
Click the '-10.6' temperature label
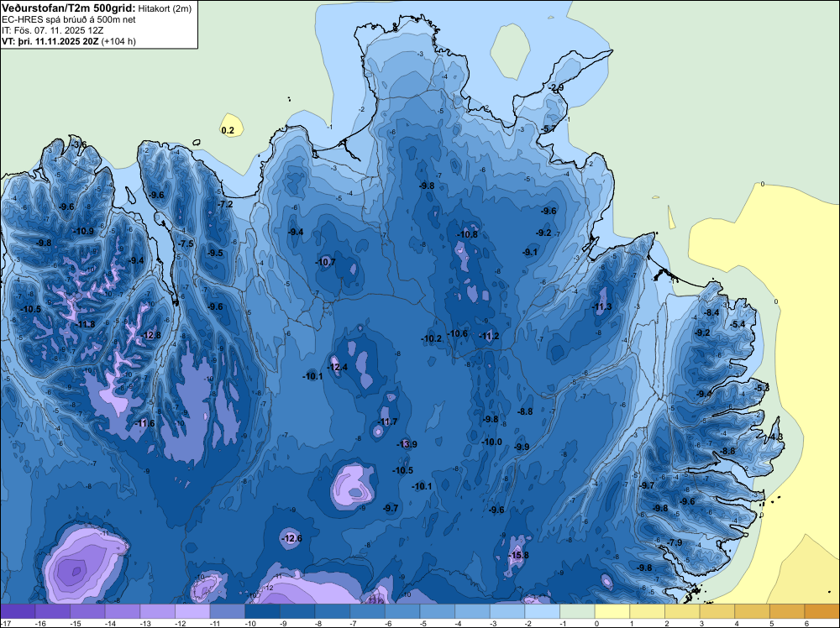click(x=457, y=333)
